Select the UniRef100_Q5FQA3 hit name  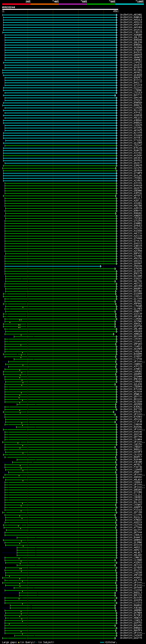point(131,344)
